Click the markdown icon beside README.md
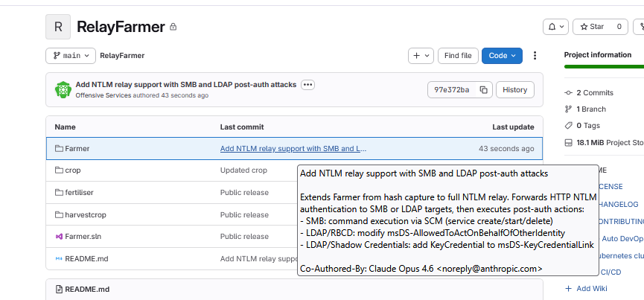644x300 pixels. pyautogui.click(x=59, y=258)
